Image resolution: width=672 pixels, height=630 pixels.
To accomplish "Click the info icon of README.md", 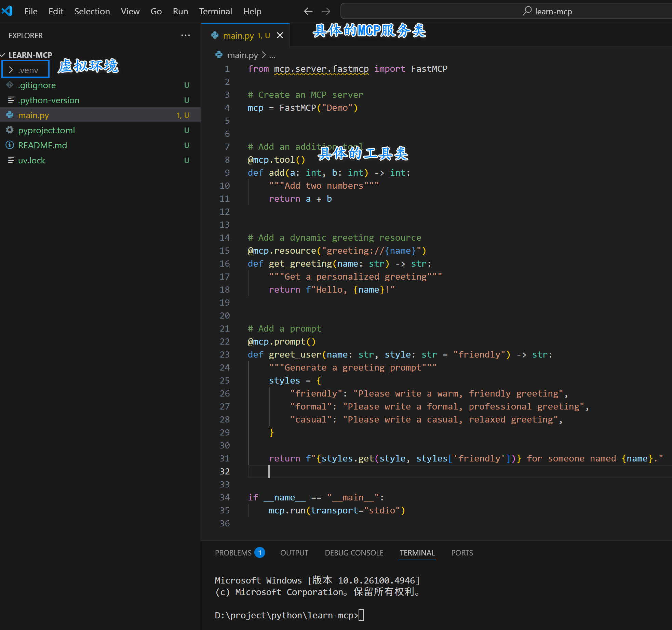I will click(x=10, y=145).
